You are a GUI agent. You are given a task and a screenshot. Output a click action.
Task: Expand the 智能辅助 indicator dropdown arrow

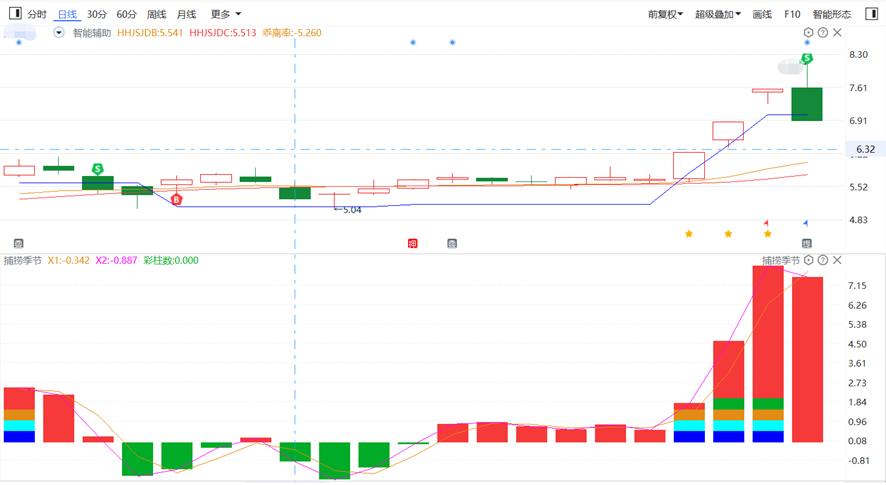(59, 33)
